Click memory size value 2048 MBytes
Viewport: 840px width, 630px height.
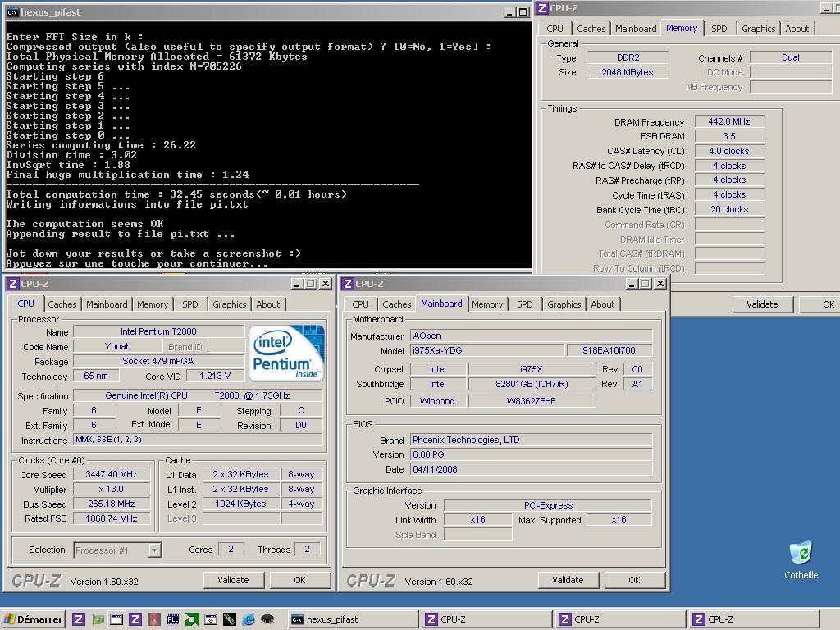[628, 72]
